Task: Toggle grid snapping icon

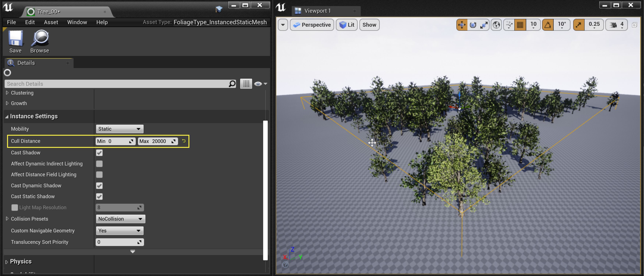Action: click(x=520, y=25)
